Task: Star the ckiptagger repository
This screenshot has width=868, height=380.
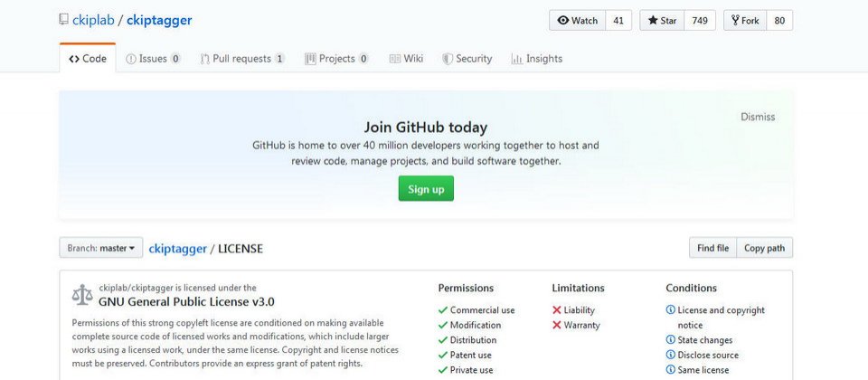Action: (x=662, y=21)
